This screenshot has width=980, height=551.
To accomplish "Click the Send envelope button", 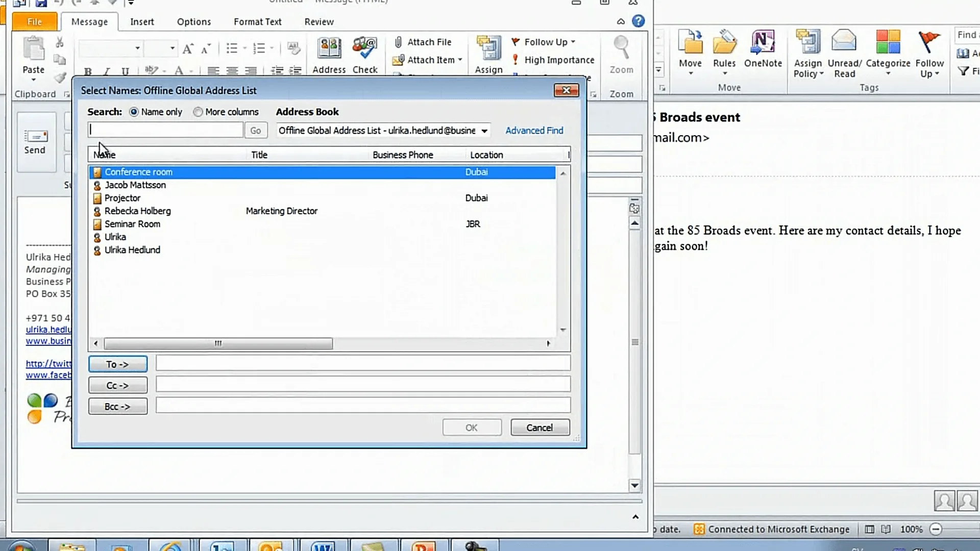I will click(35, 142).
